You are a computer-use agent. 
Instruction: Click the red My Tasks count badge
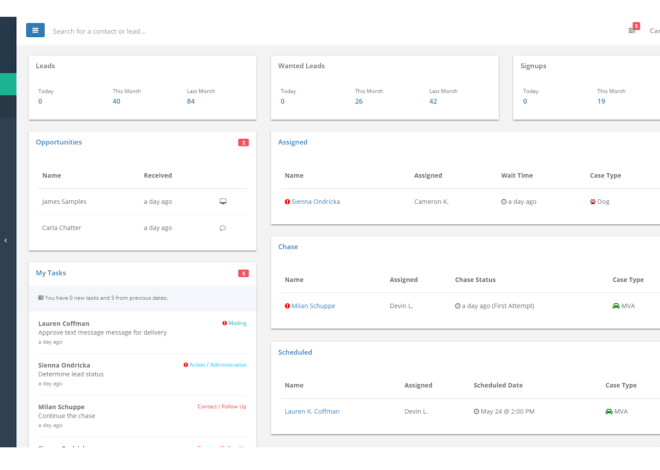click(243, 274)
